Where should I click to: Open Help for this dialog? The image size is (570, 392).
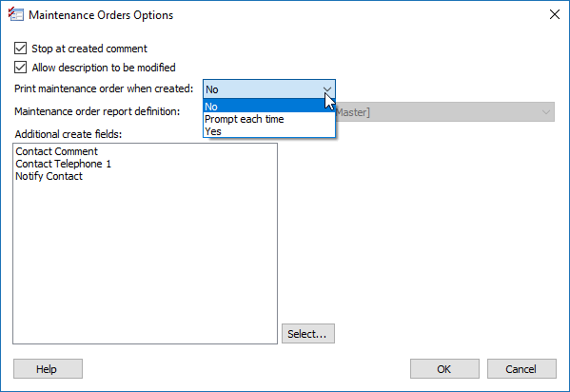tap(48, 369)
